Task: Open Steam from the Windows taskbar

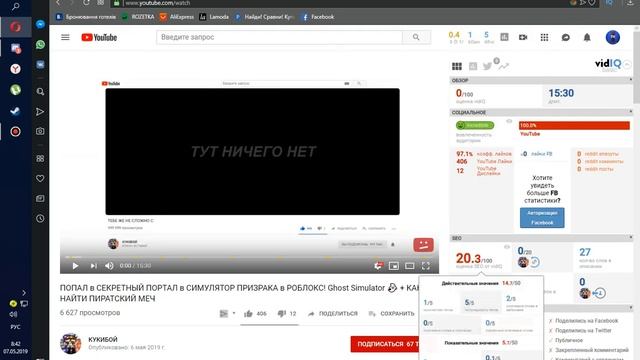Action: (16, 111)
